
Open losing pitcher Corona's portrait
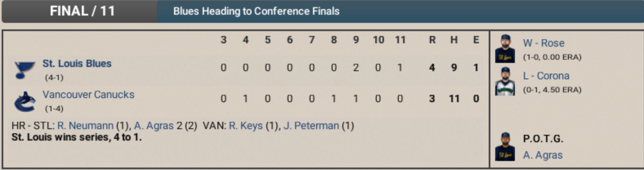pos(505,81)
